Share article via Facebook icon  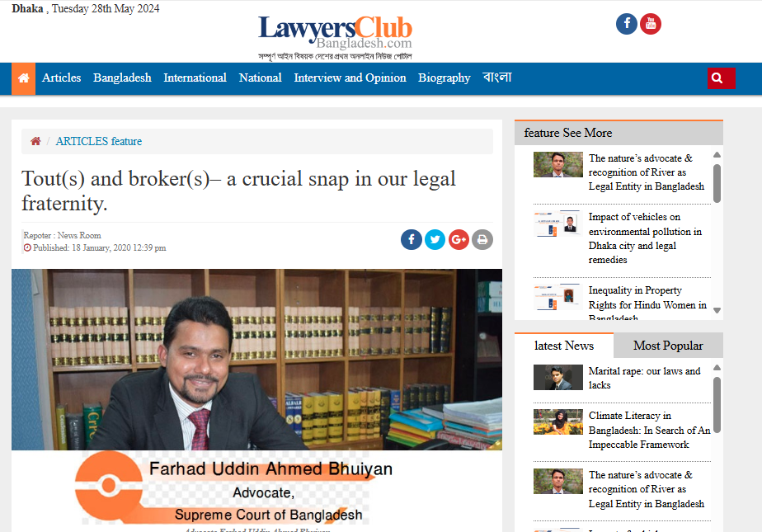pyautogui.click(x=412, y=239)
